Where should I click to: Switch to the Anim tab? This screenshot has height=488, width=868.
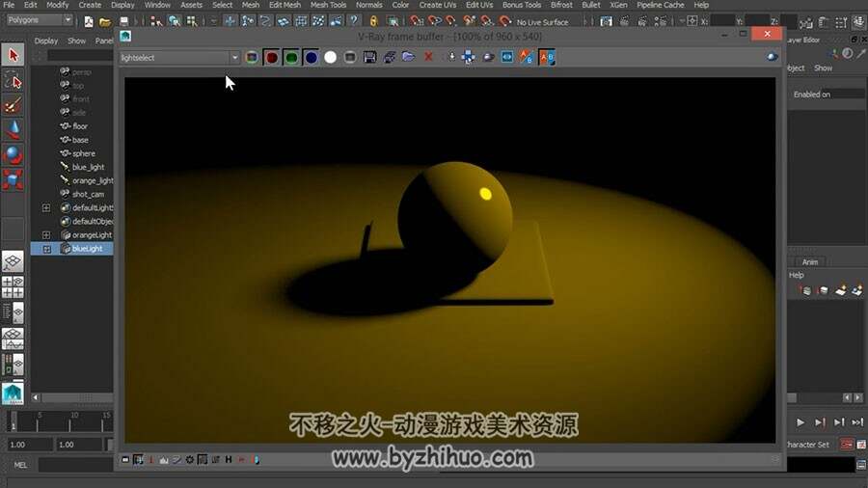[x=810, y=261]
